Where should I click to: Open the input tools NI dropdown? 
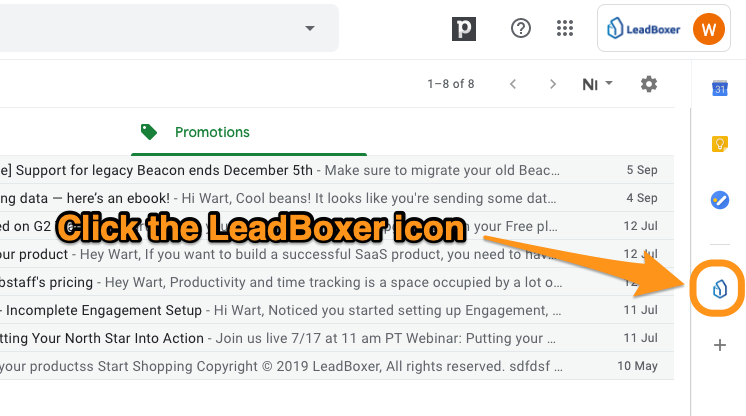tap(597, 84)
